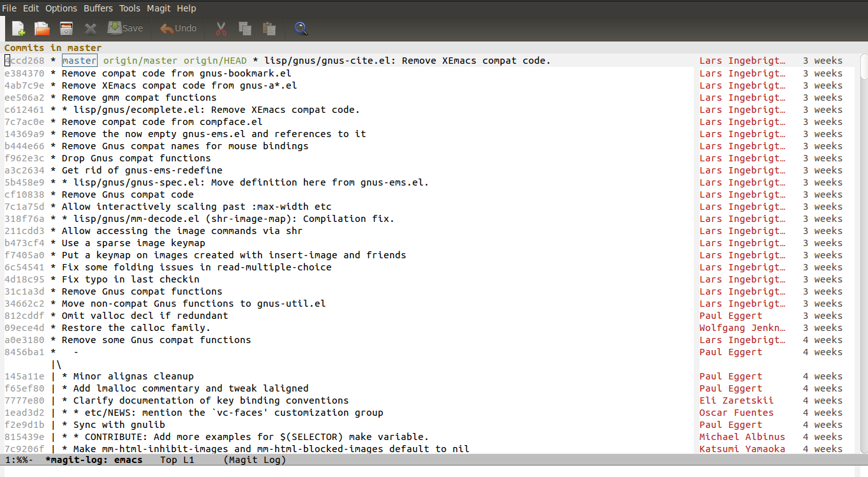The width and height of the screenshot is (868, 477).
Task: Click the Save button in toolbar
Action: [125, 28]
